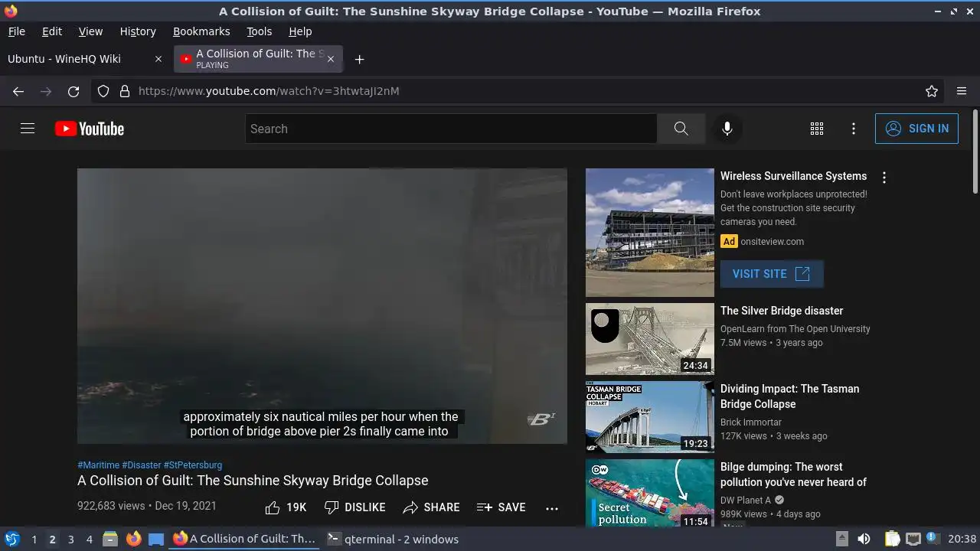
Task: Open the volume speaker tray icon
Action: click(x=864, y=539)
